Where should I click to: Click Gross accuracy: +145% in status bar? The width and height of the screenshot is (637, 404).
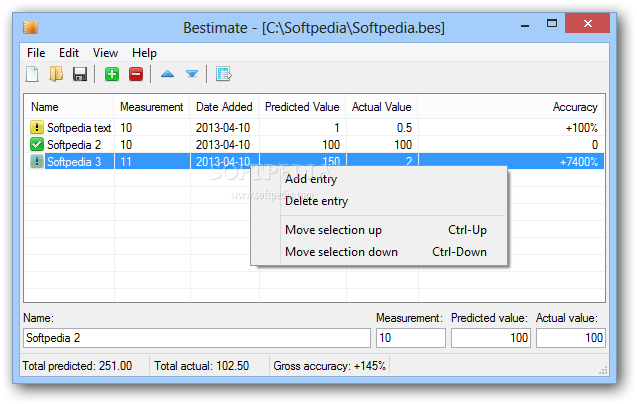pyautogui.click(x=329, y=366)
